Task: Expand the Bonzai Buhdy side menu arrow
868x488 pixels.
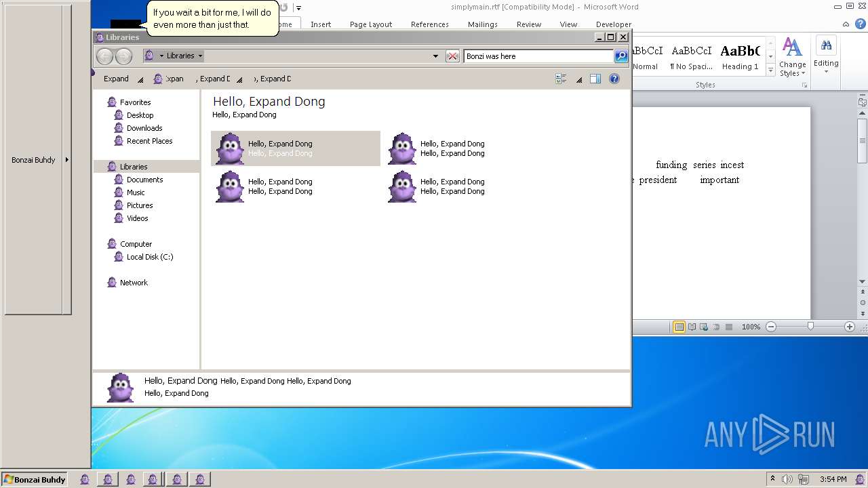Action: pyautogui.click(x=66, y=160)
